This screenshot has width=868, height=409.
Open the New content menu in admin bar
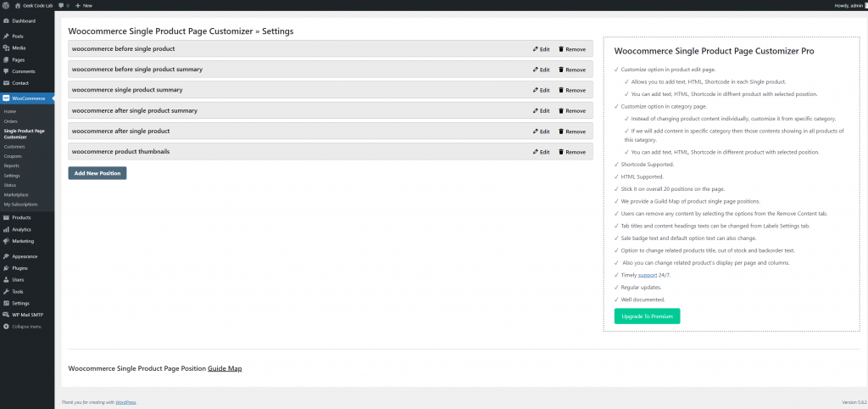(84, 5)
